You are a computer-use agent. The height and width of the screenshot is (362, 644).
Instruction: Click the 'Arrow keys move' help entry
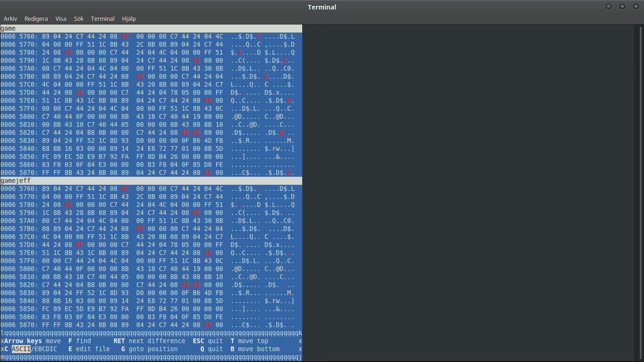tap(33, 341)
